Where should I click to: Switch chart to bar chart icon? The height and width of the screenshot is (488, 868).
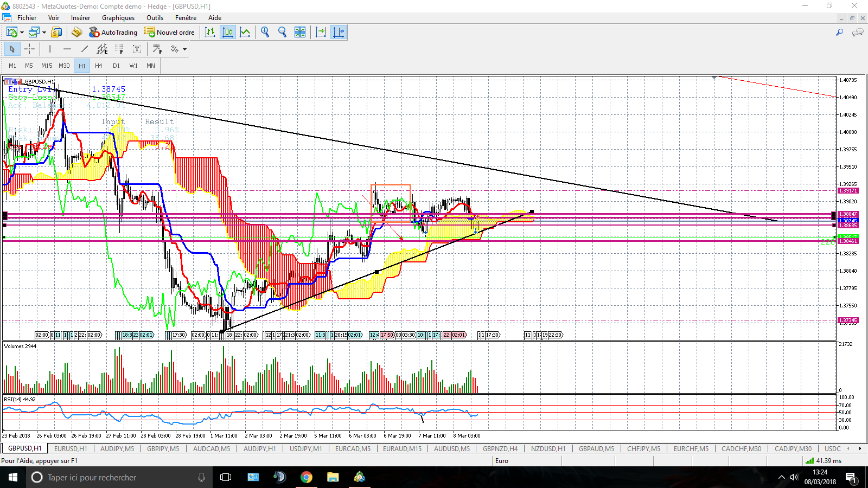pyautogui.click(x=210, y=33)
